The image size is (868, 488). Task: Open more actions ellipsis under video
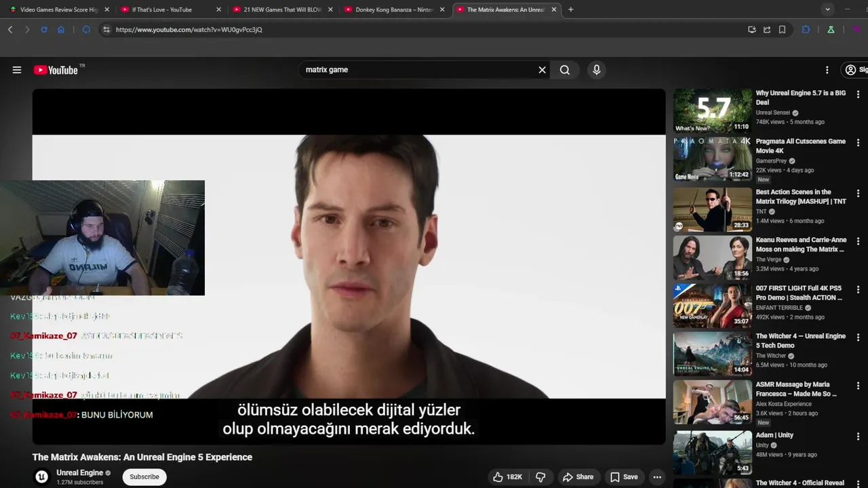pos(657,477)
